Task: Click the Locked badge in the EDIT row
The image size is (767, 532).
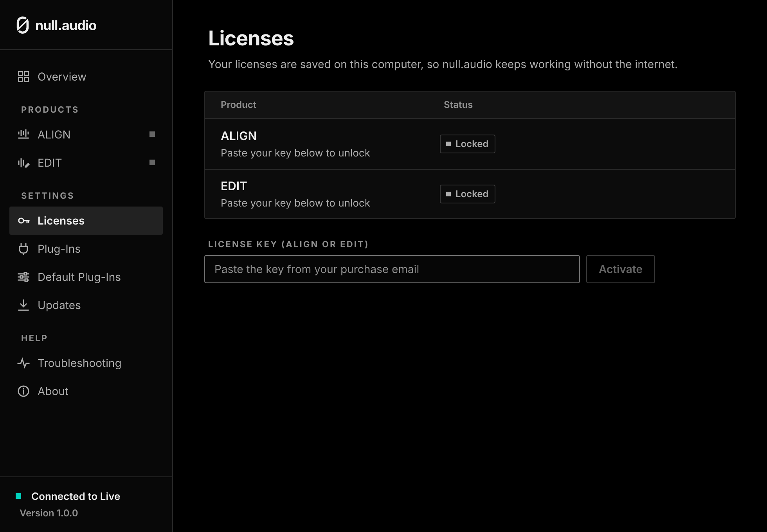Action: 467,194
